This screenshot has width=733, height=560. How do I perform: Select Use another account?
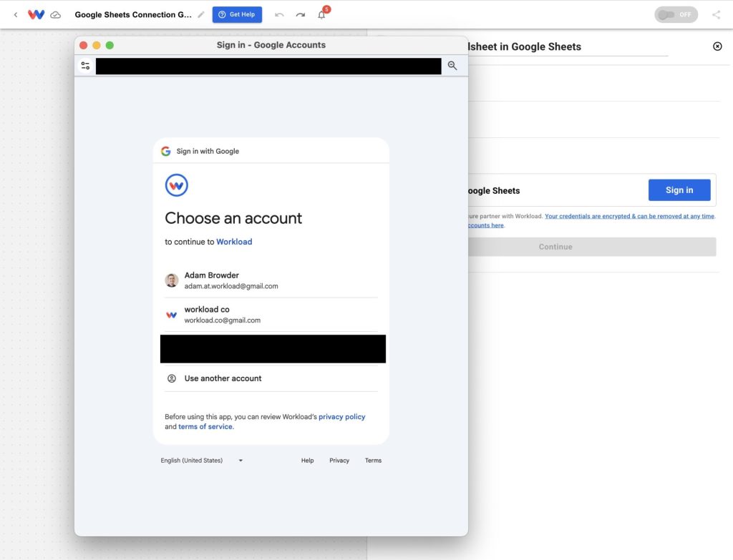tap(271, 378)
